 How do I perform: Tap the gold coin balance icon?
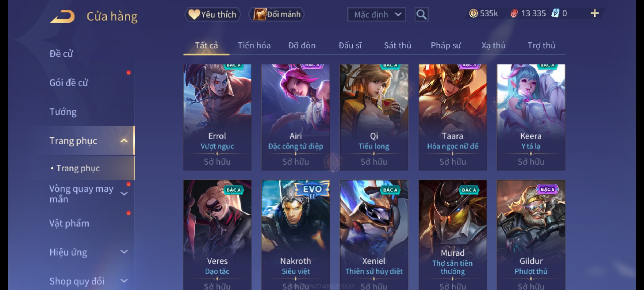pyautogui.click(x=473, y=13)
